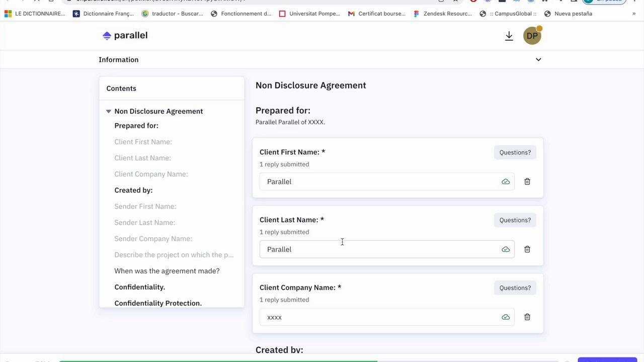
Task: Collapse Non Disclosure Agreement contents tree
Action: (108, 111)
